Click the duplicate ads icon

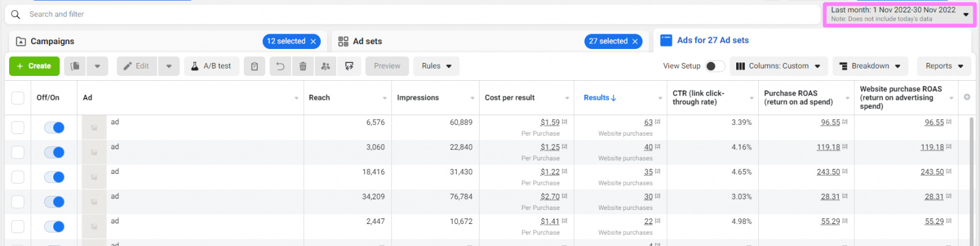(75, 66)
